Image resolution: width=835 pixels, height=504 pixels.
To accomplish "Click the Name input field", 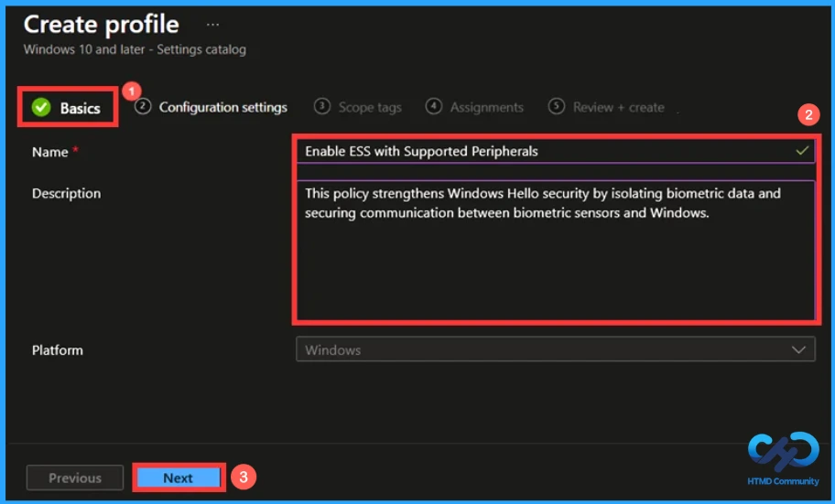I will [555, 151].
